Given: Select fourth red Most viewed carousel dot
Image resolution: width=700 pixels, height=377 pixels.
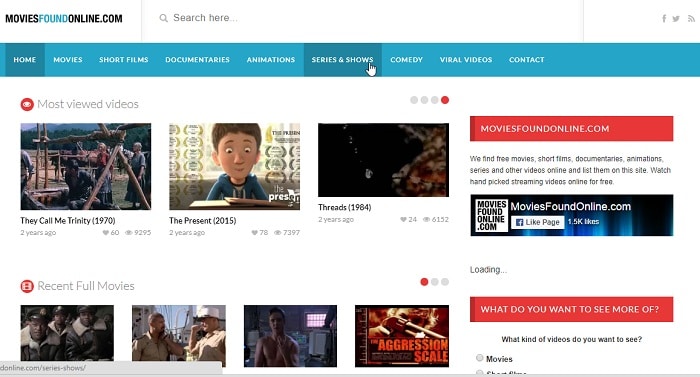Looking at the screenshot, I should pos(445,100).
